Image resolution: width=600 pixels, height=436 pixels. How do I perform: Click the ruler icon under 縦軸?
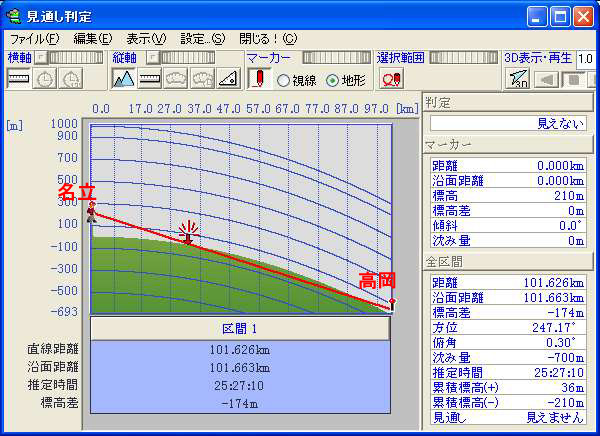coord(150,79)
